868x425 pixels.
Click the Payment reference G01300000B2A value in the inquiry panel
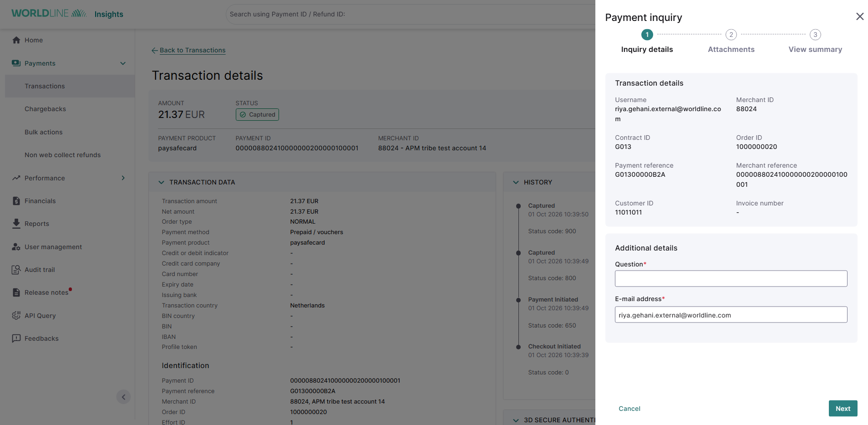pos(640,174)
